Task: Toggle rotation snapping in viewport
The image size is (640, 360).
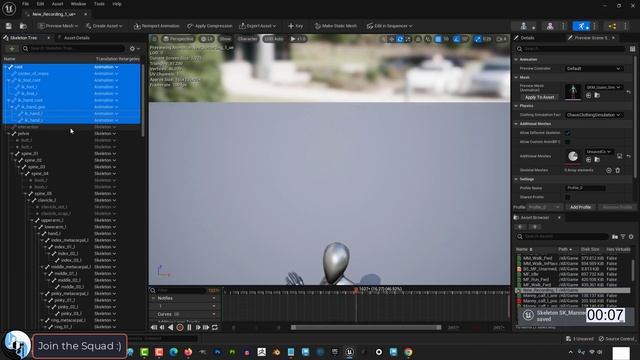Action: 457,39
